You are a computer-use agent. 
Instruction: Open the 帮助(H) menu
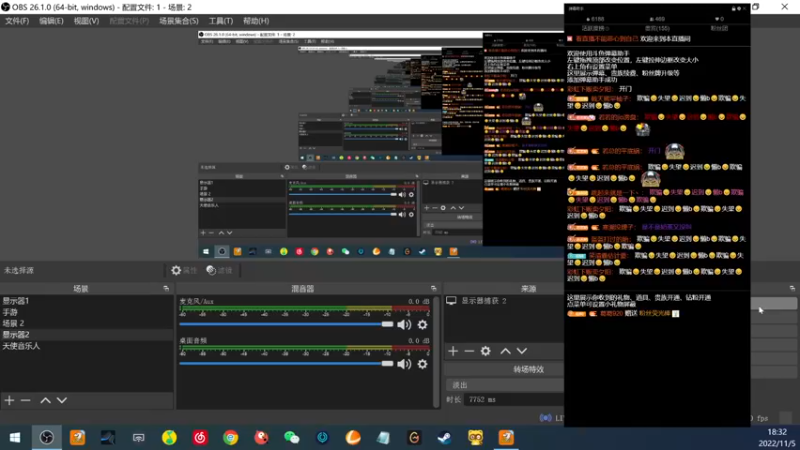coord(256,21)
